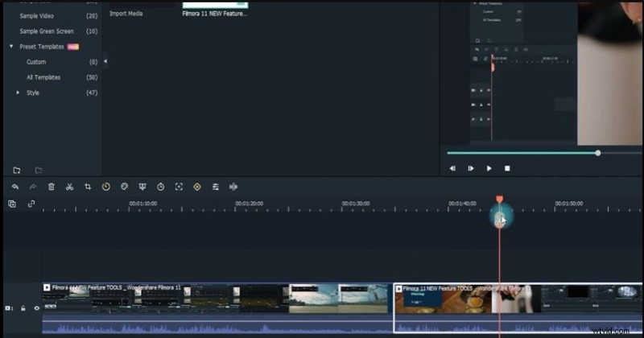Image resolution: width=644 pixels, height=338 pixels.
Task: Click the Green Screen toolbar icon
Action: pyautogui.click(x=142, y=187)
